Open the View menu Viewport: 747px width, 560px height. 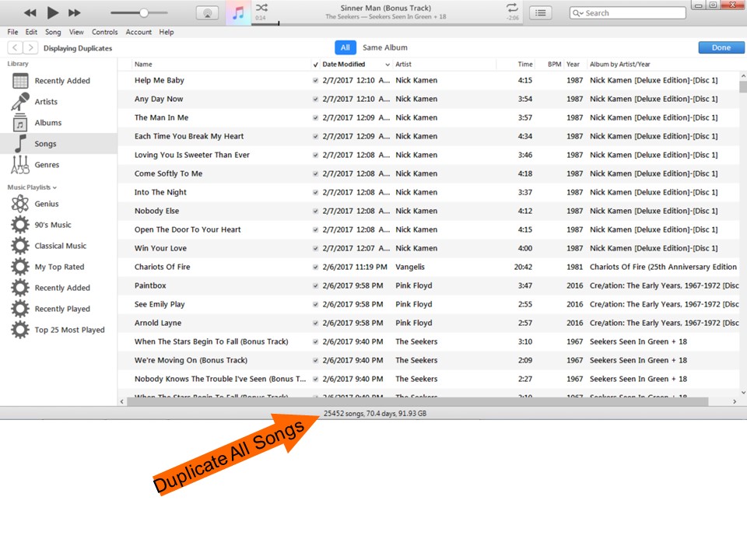[x=76, y=32]
